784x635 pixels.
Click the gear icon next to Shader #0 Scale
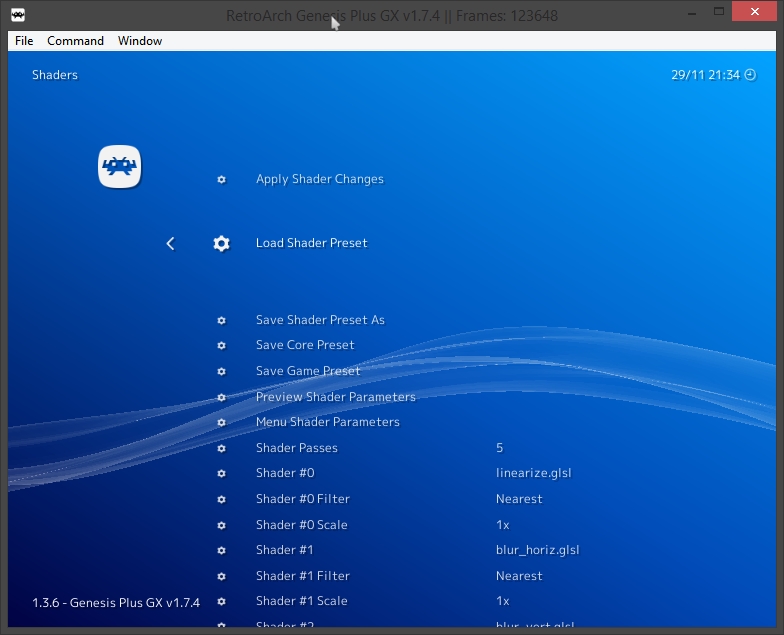click(222, 526)
